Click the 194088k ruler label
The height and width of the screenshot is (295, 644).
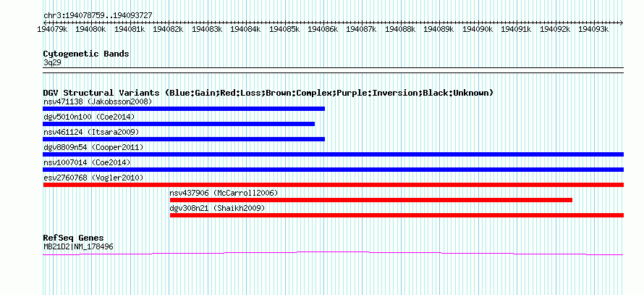[x=400, y=29]
